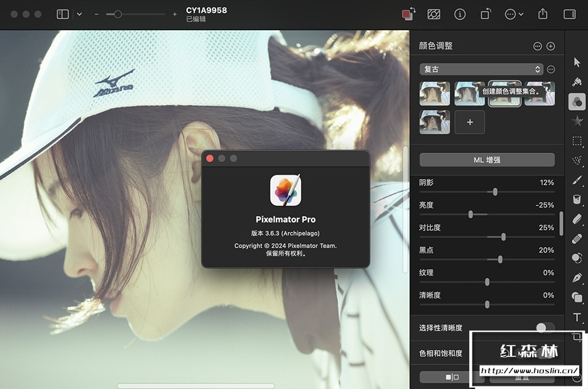The height and width of the screenshot is (389, 588).
Task: Click the image info toolbar icon
Action: [x=460, y=14]
